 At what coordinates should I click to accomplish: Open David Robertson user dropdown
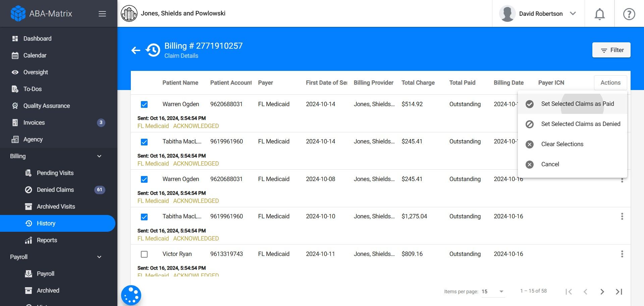tap(538, 14)
